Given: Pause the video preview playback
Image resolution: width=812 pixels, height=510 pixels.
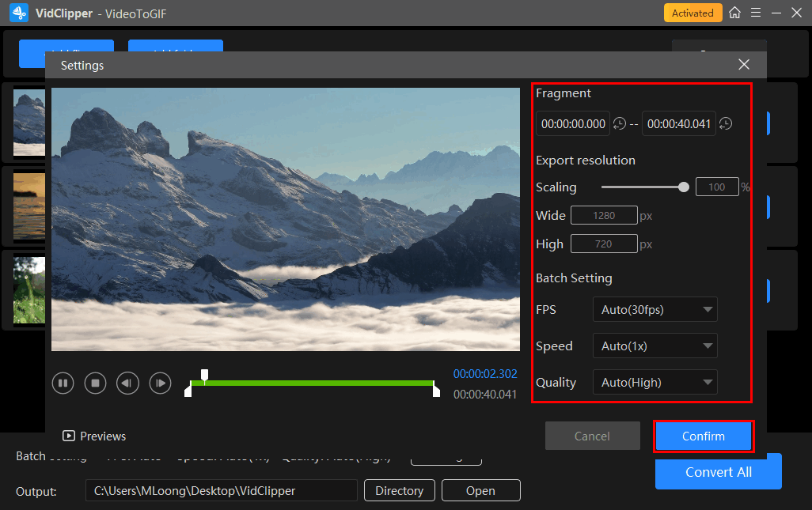Looking at the screenshot, I should pos(63,383).
